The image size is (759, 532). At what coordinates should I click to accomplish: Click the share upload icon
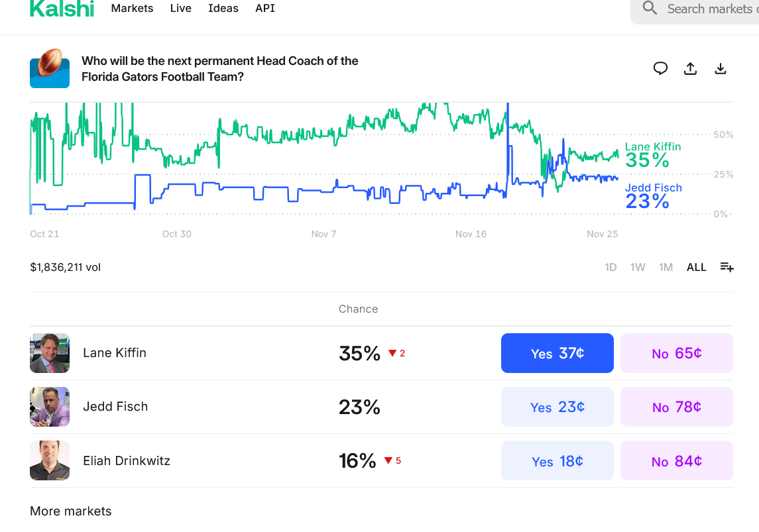click(x=690, y=68)
